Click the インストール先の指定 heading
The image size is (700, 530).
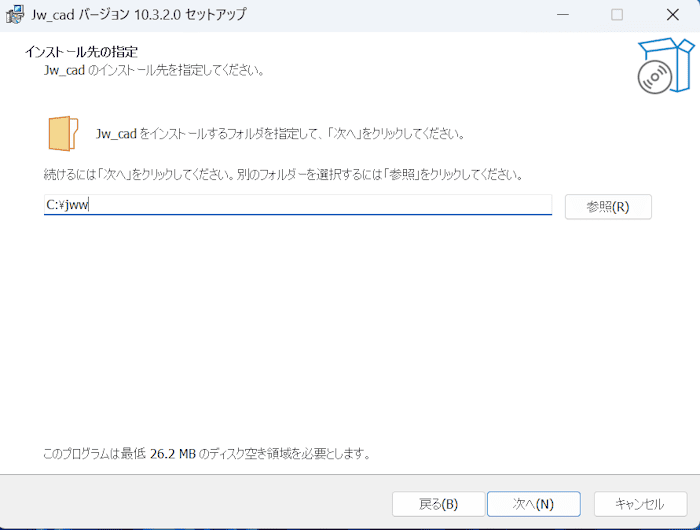81,52
